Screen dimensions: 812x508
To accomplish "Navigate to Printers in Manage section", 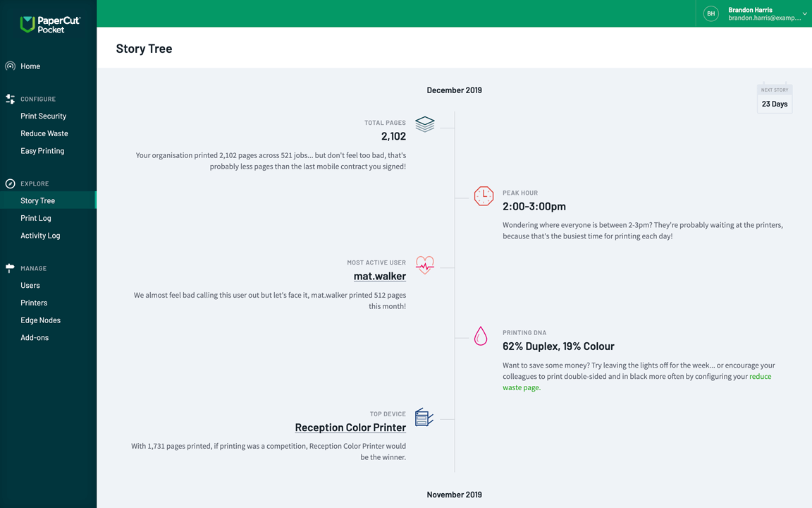I will 34,303.
